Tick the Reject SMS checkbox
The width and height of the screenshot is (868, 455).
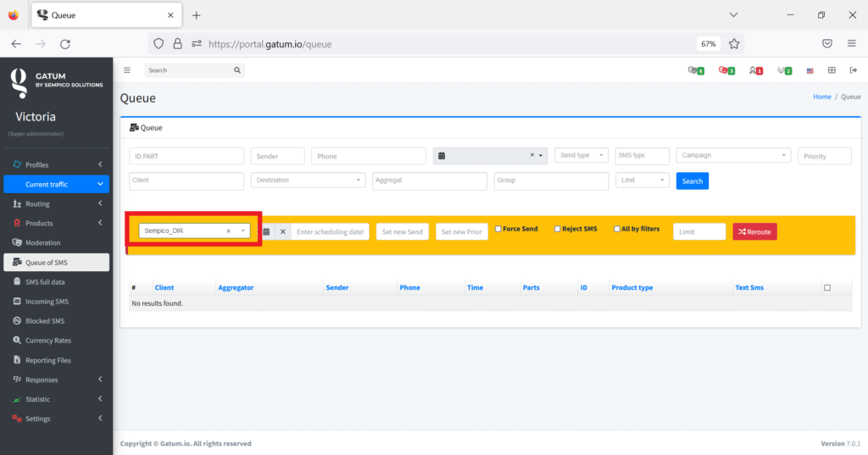click(x=558, y=229)
